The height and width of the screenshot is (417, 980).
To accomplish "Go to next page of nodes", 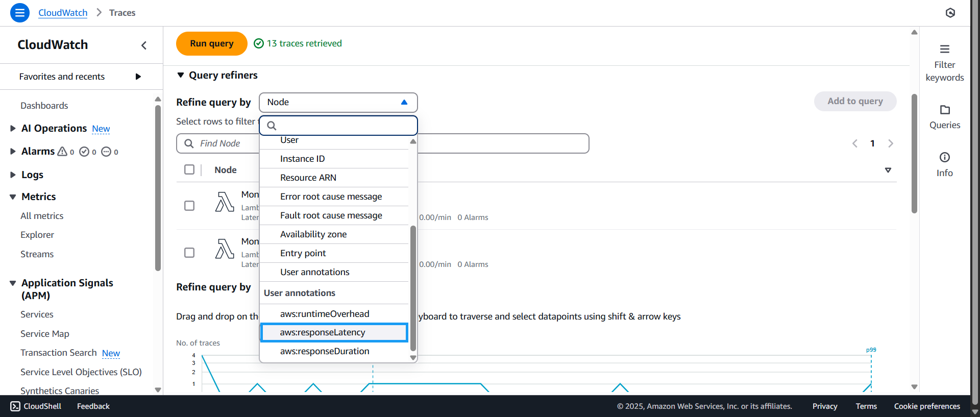I will pos(890,143).
